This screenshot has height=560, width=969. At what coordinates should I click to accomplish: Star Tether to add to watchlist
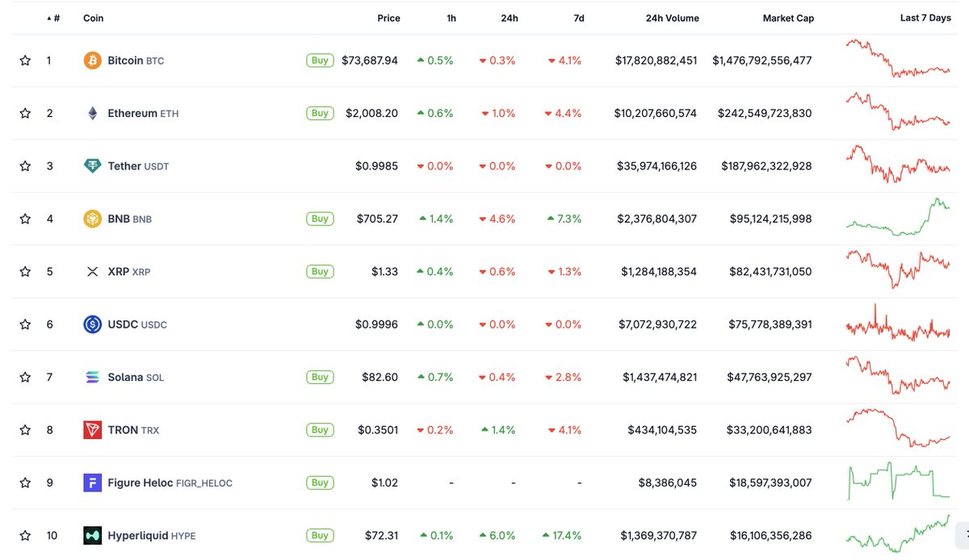[x=25, y=166]
